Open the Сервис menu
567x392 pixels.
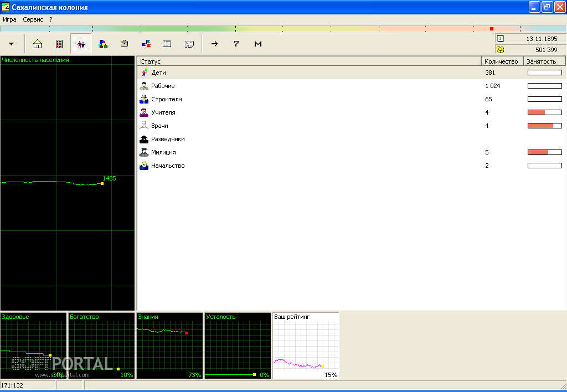coord(33,19)
